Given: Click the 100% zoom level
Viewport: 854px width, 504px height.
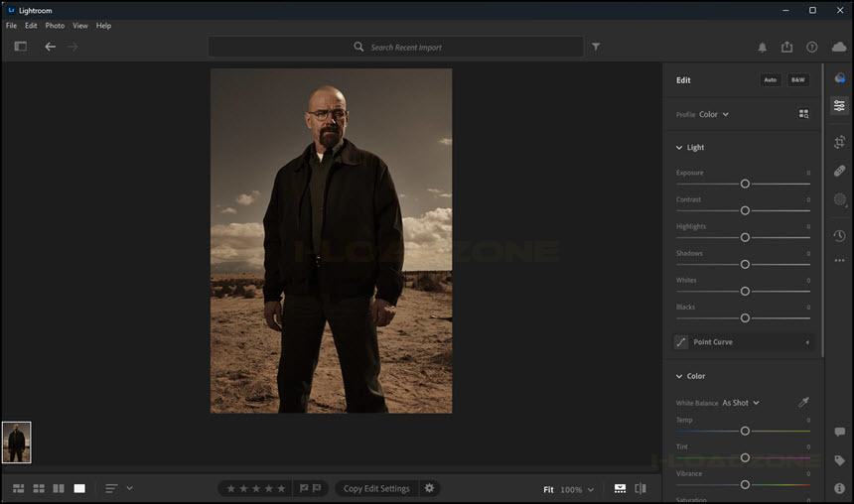Looking at the screenshot, I should [x=571, y=490].
